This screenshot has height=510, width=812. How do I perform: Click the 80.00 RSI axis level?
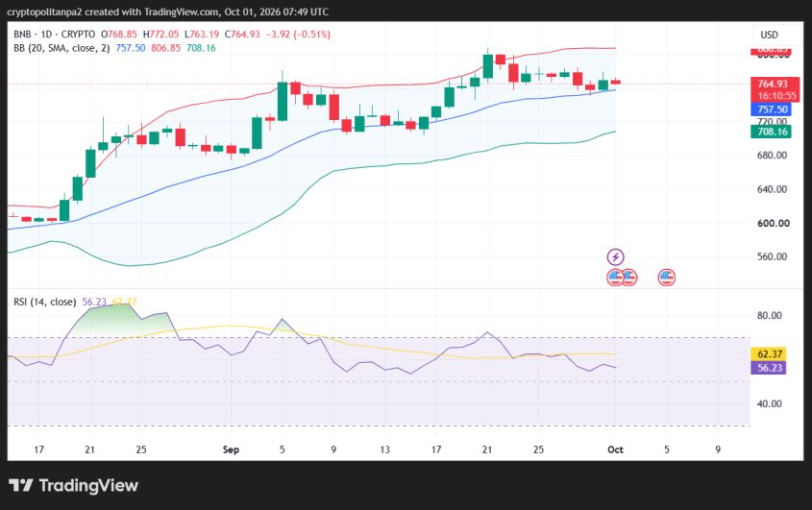pyautogui.click(x=769, y=315)
